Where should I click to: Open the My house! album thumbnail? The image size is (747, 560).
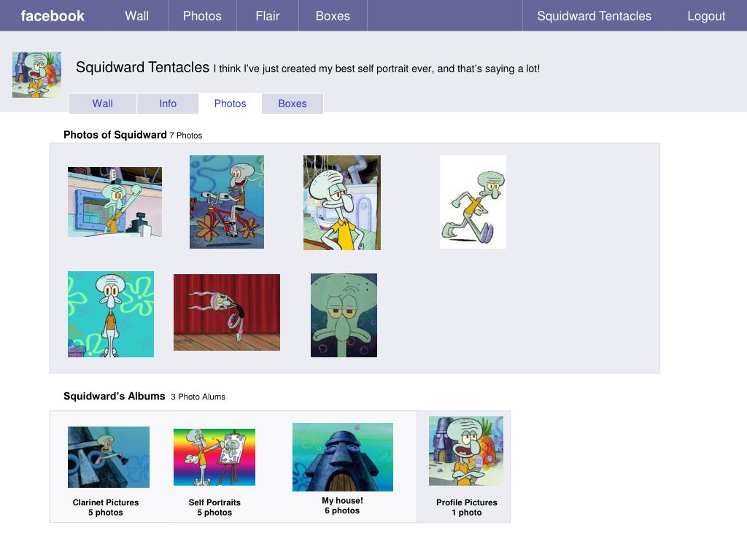click(343, 457)
